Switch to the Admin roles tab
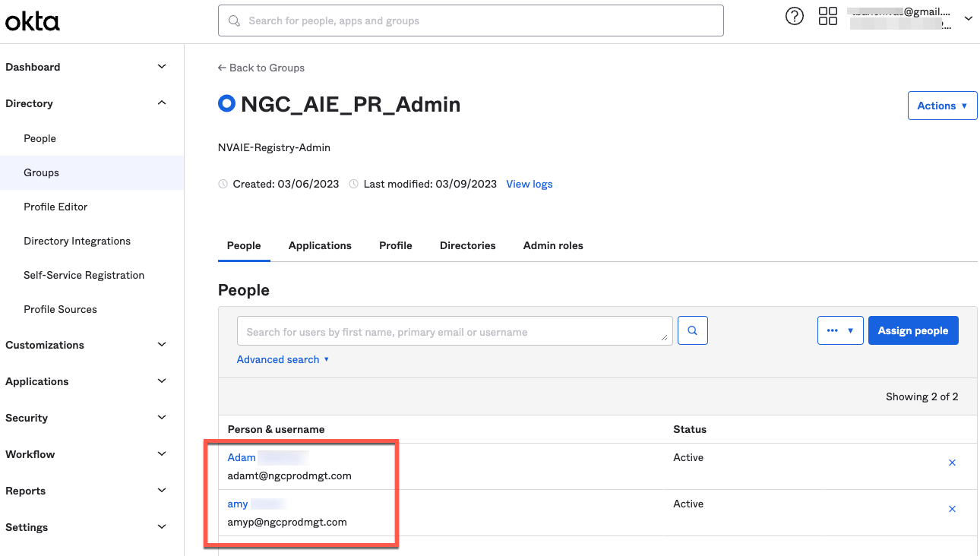Viewport: 980px width, 556px height. 553,245
